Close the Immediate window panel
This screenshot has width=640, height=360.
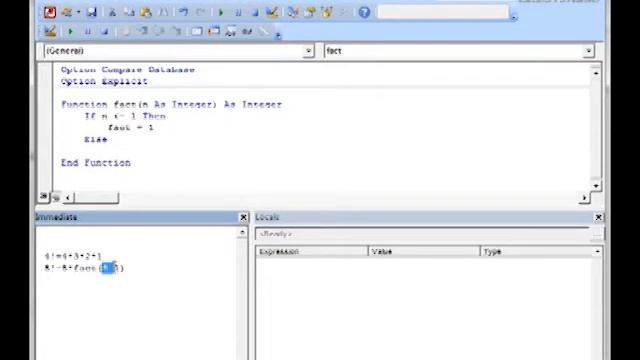[x=243, y=217]
